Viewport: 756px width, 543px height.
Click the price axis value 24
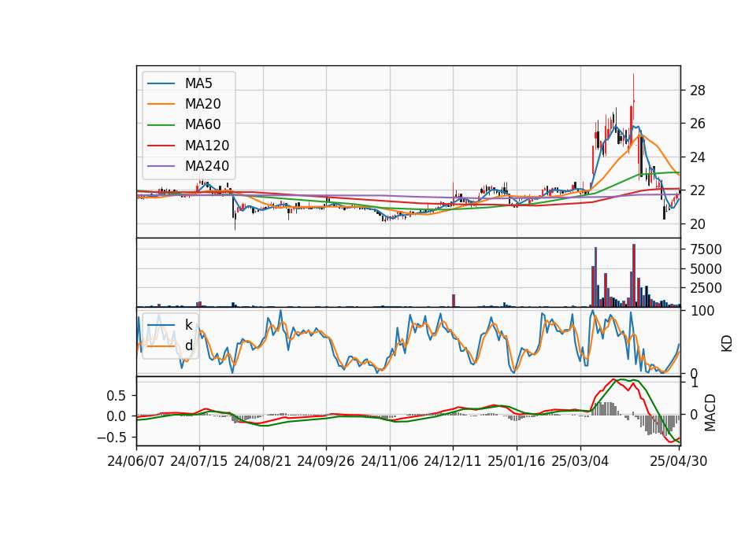pos(698,157)
